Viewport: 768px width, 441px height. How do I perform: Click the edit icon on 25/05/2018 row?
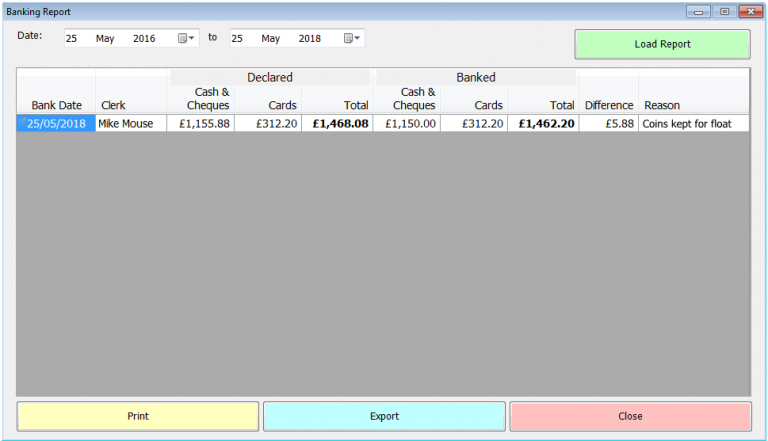22,120
